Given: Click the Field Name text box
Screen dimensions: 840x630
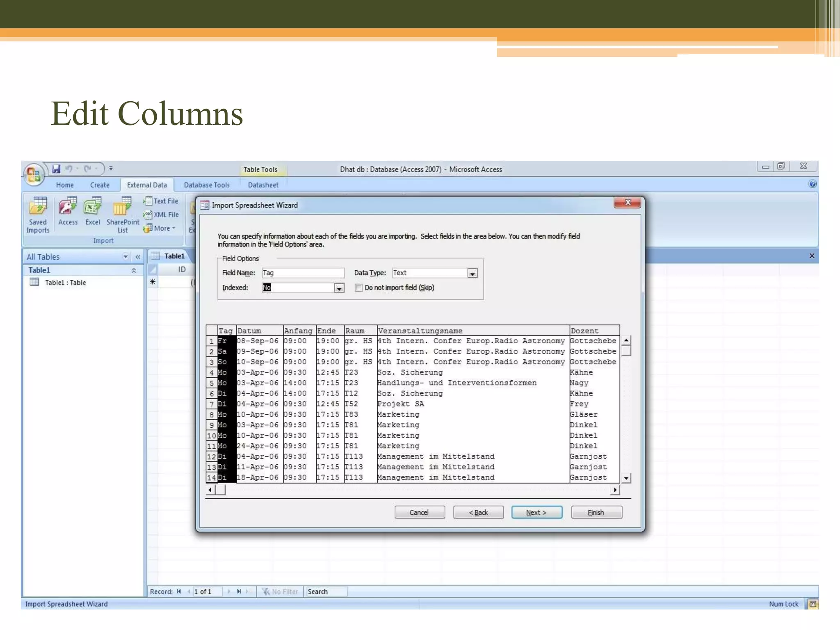Looking at the screenshot, I should [x=303, y=273].
